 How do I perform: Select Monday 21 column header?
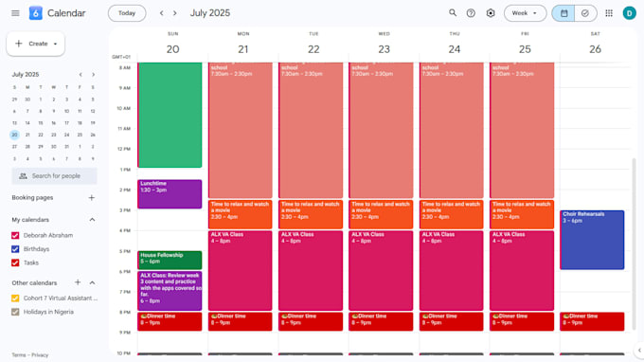(x=243, y=45)
